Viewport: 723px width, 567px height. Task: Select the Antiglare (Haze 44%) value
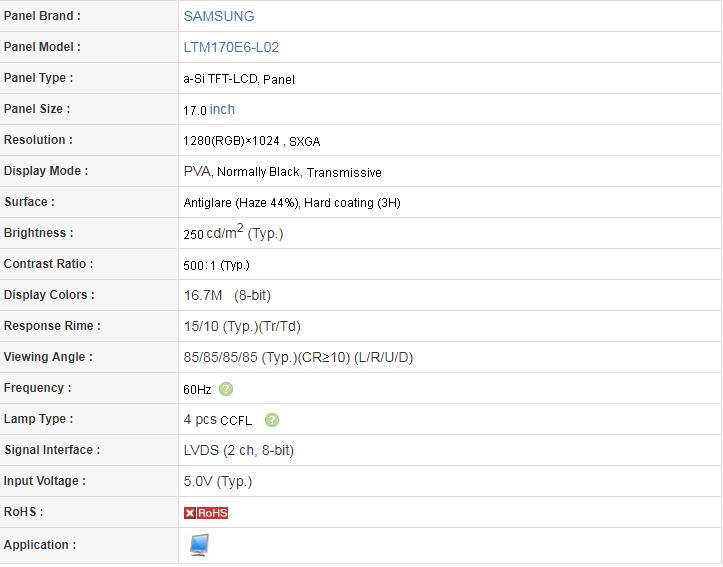242,203
